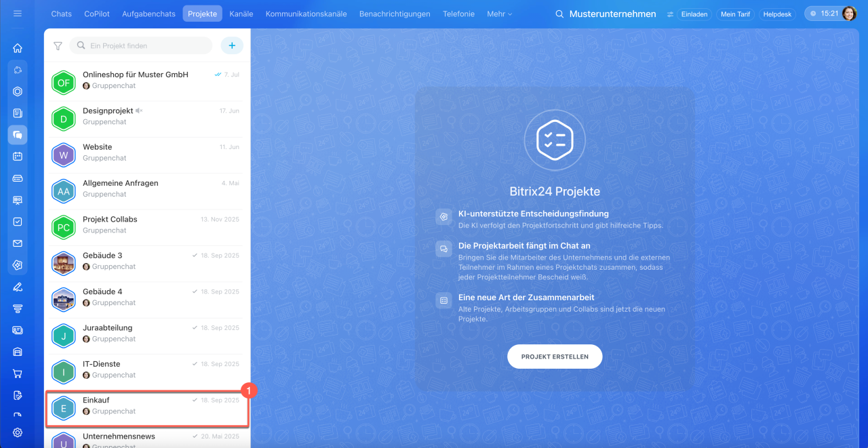Click the 15:21 time tracker widget

[823, 14]
